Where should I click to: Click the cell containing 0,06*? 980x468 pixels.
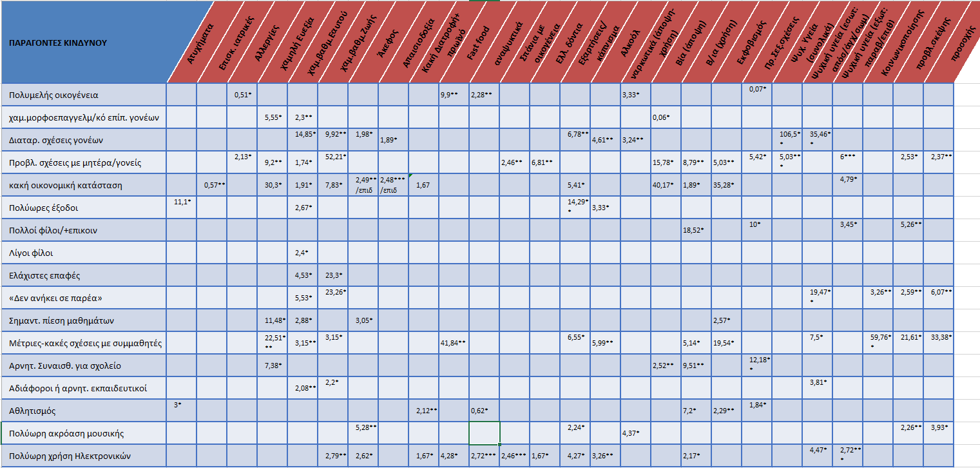coord(666,117)
